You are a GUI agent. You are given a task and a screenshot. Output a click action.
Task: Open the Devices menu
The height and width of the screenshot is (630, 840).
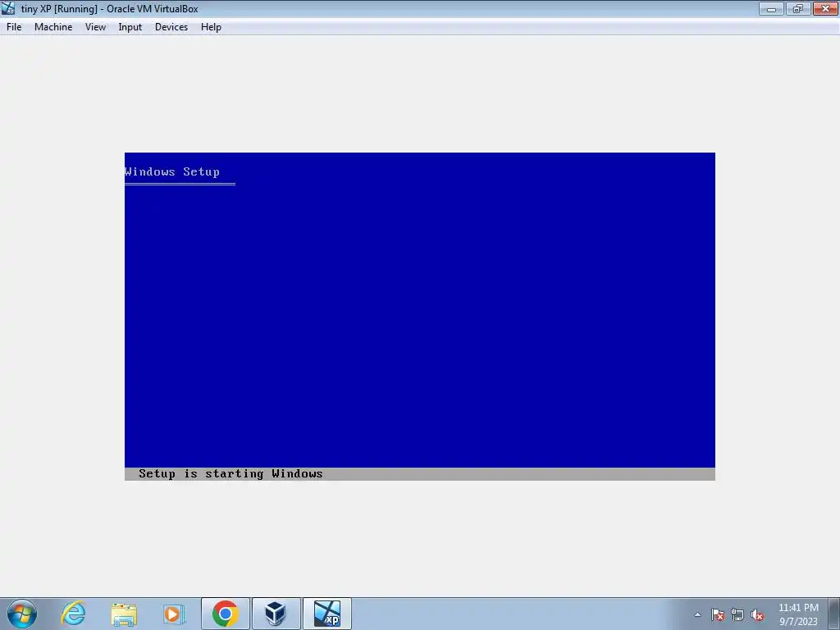coord(171,27)
